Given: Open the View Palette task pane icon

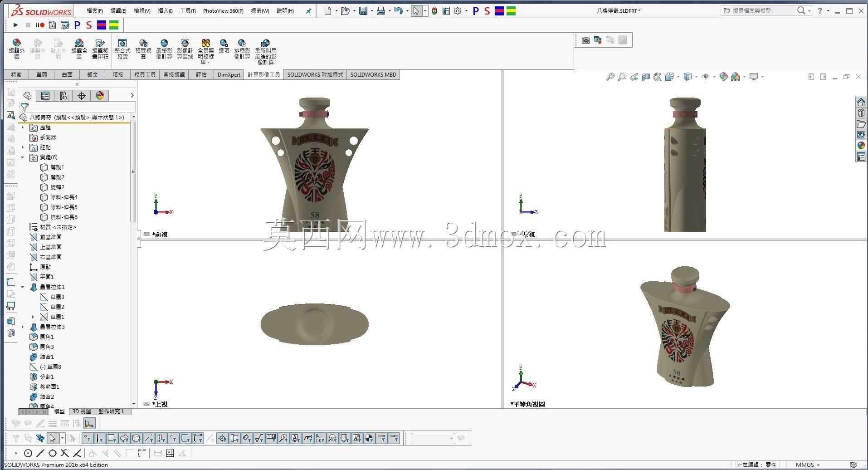Looking at the screenshot, I should point(861,135).
